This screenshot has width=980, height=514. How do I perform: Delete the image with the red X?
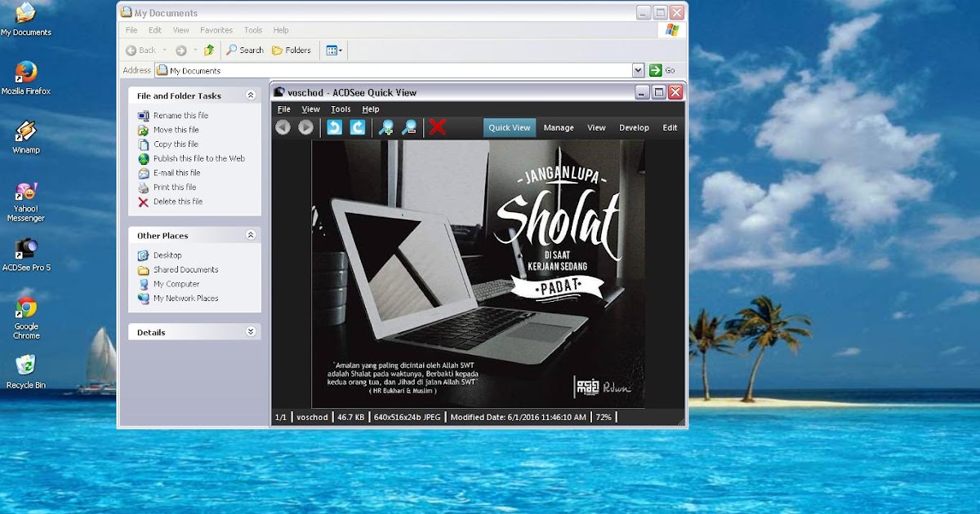click(435, 127)
